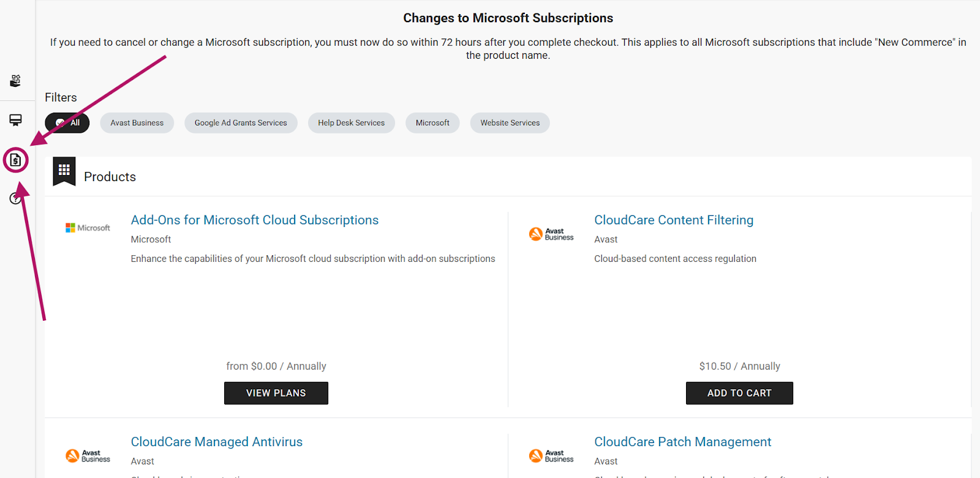Click the Microsoft logo beside Add-Ons

pos(88,228)
